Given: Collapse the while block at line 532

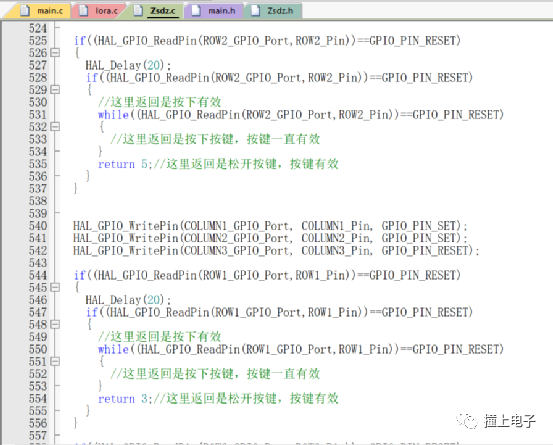Looking at the screenshot, I should 55,127.
